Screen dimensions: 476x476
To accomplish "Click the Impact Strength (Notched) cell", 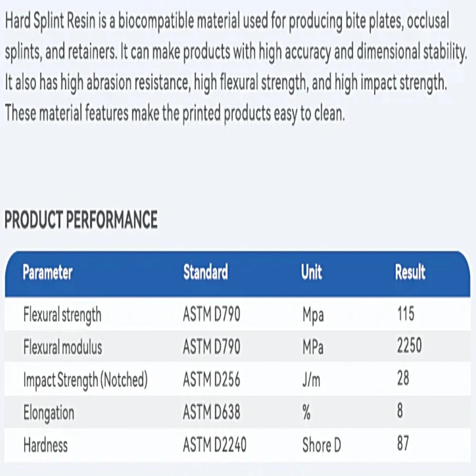I will 86,380.
